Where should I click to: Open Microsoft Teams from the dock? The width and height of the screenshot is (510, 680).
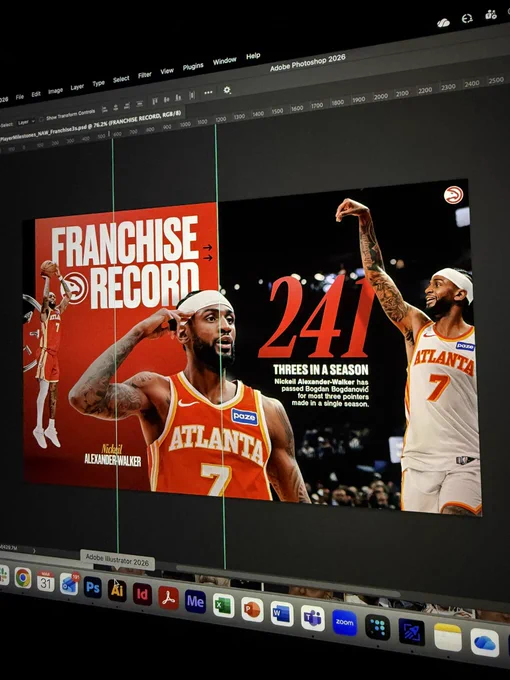(313, 618)
